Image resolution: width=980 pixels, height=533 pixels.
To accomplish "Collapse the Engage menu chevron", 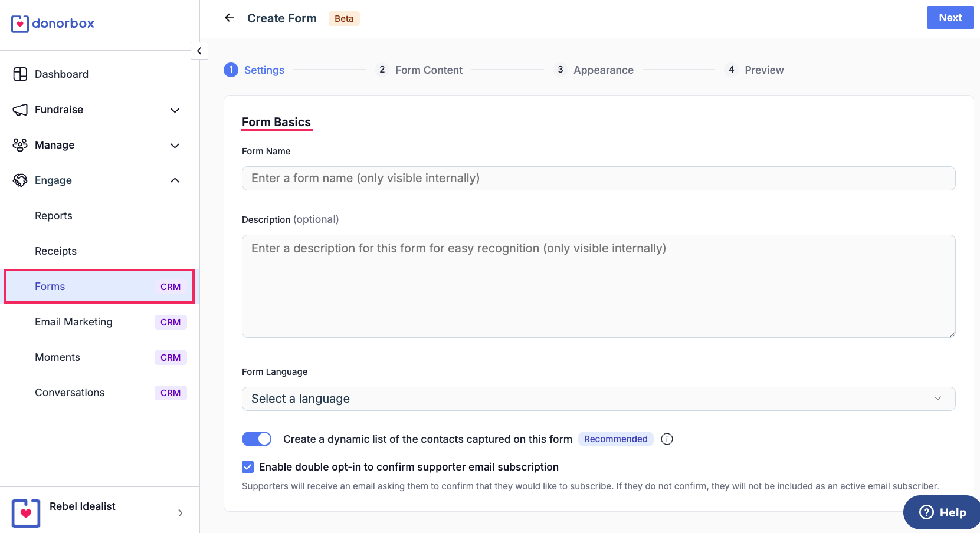I will click(x=175, y=180).
